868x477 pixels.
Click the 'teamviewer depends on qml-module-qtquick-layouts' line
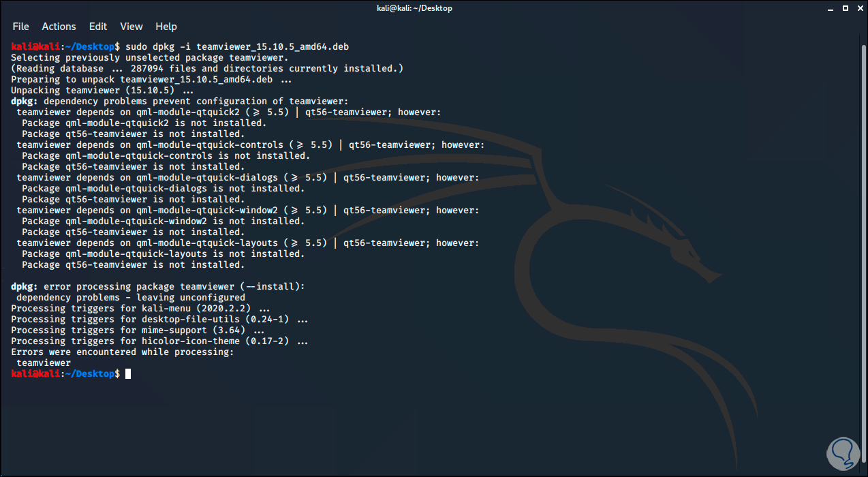pos(248,243)
